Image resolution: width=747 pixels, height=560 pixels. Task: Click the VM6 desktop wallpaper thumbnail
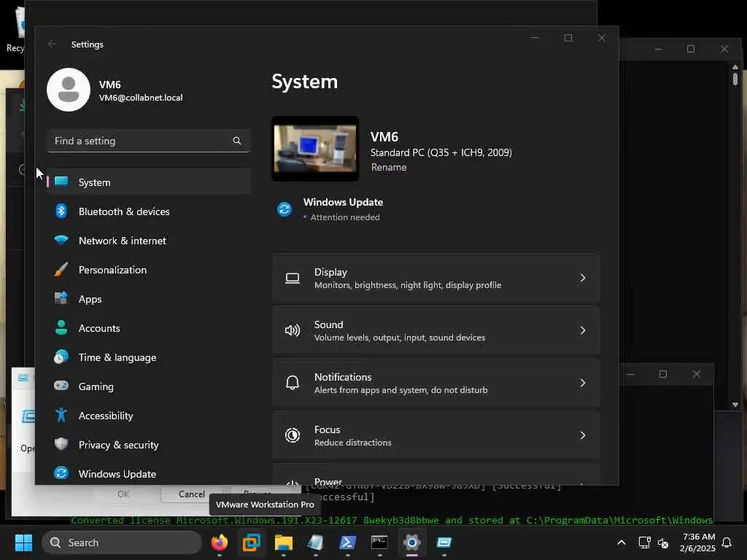click(x=315, y=149)
